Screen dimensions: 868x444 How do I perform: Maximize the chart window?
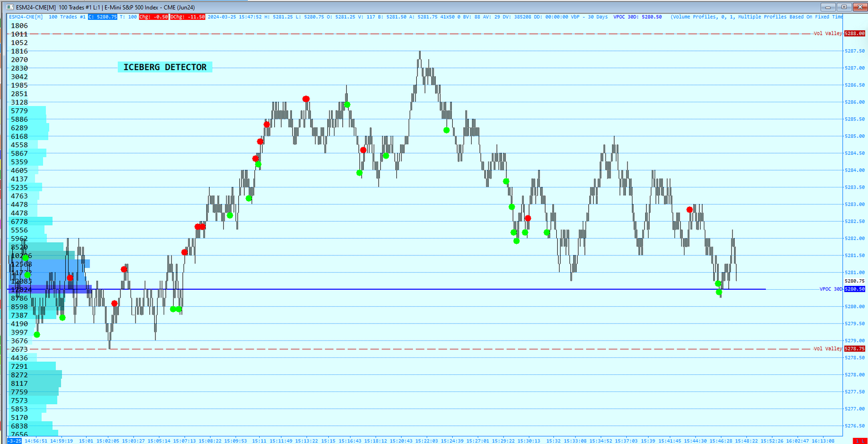[844, 7]
